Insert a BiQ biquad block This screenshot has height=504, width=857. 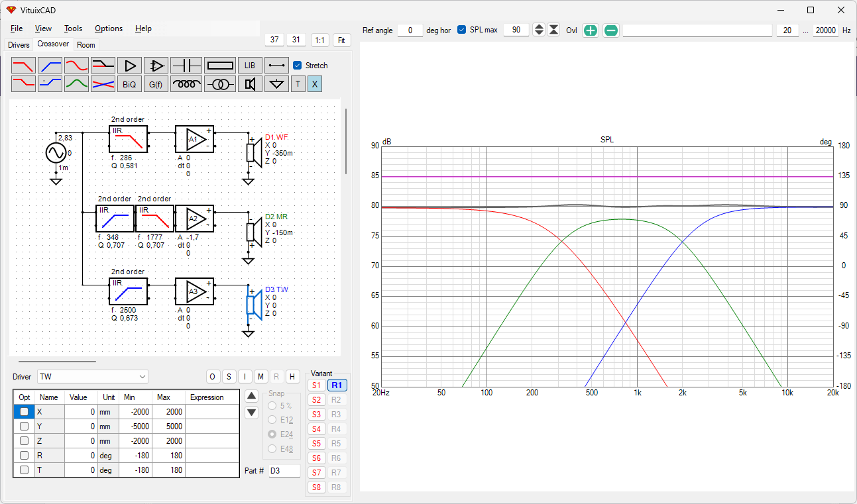click(130, 84)
